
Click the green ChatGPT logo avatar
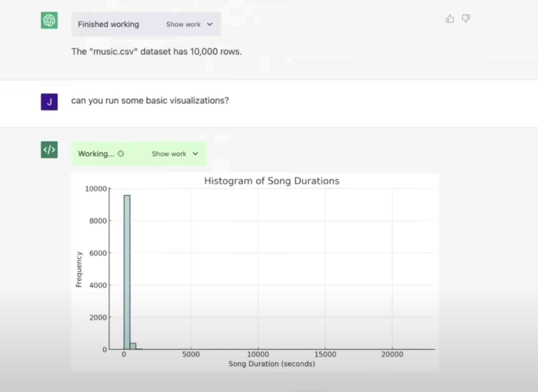coord(49,20)
